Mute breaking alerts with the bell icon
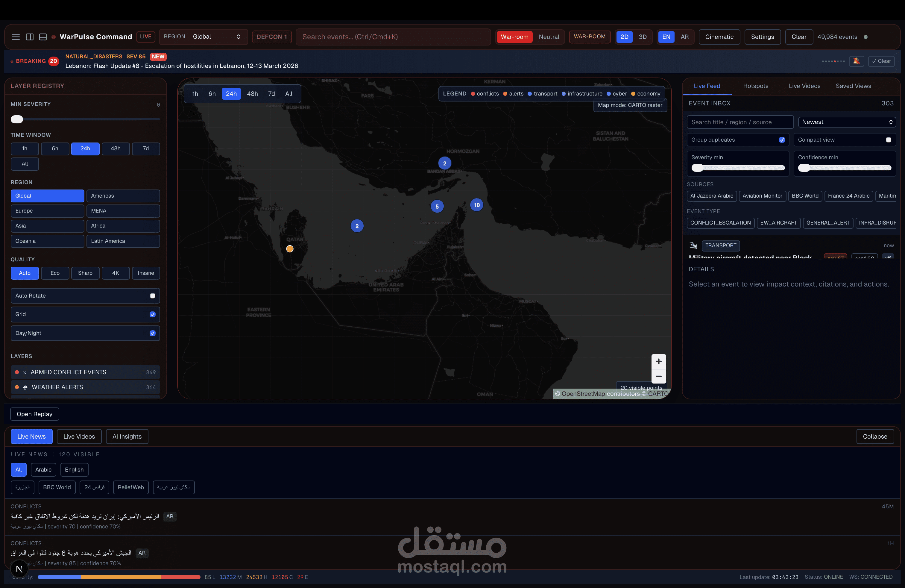The image size is (905, 588). (856, 61)
